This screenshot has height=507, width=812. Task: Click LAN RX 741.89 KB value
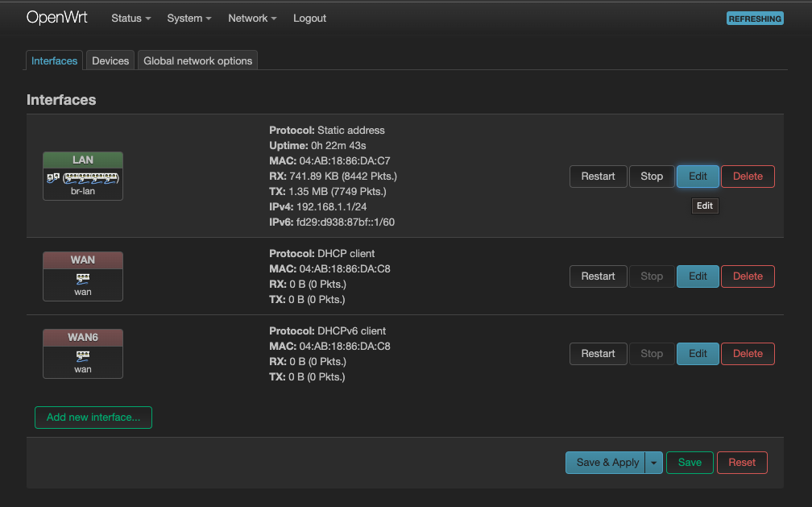click(343, 177)
